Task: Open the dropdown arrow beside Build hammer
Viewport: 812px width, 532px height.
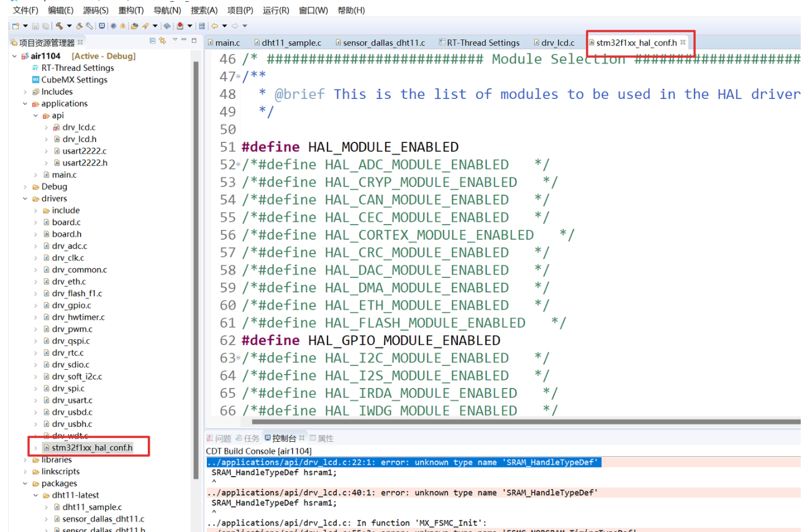Action: point(69,26)
